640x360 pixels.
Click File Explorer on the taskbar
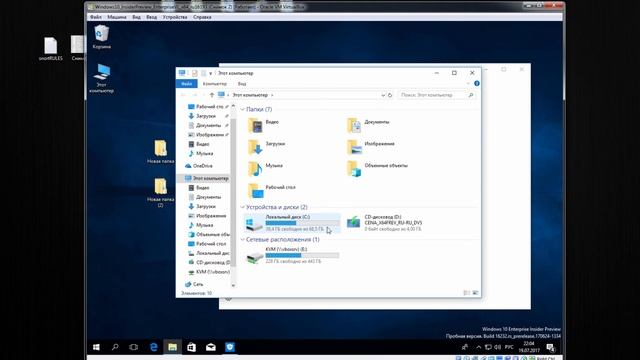pos(172,347)
